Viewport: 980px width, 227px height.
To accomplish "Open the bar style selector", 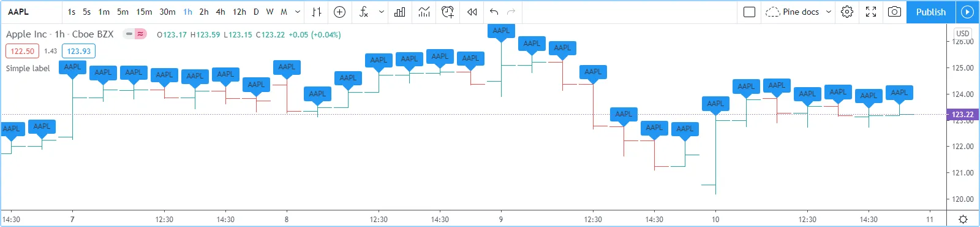I will click(317, 12).
